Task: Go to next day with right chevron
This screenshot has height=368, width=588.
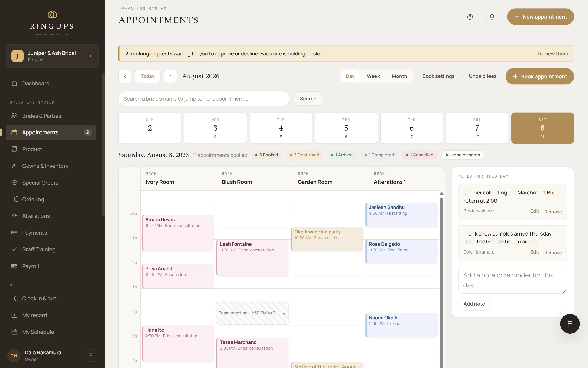Action: click(x=170, y=76)
